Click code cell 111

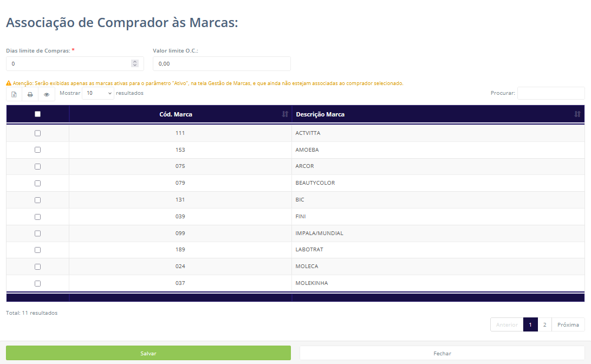[x=180, y=133]
